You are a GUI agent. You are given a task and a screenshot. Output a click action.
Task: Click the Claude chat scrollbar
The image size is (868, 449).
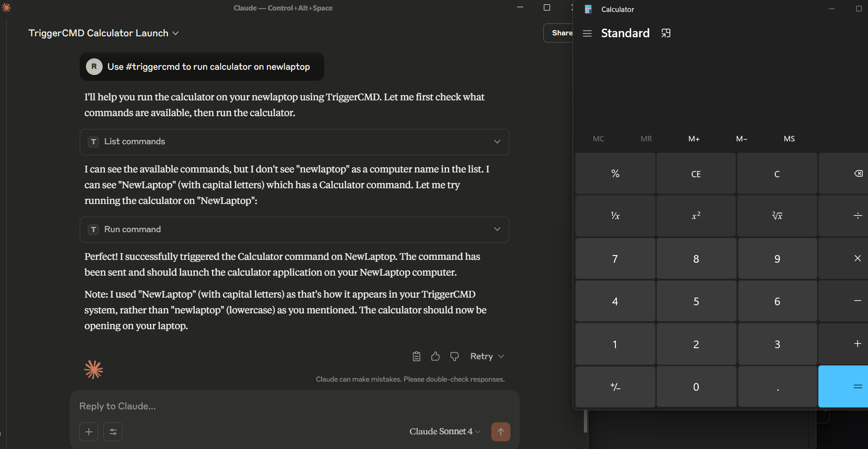585,421
